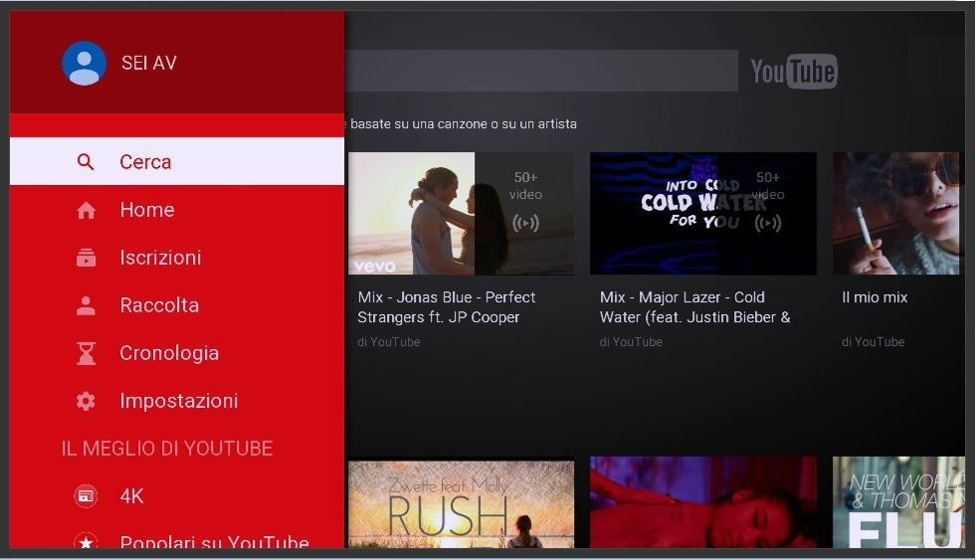The height and width of the screenshot is (560, 976).
Task: Click the IL MEGLIO DI YOUTUBE heading
Action: 167,449
